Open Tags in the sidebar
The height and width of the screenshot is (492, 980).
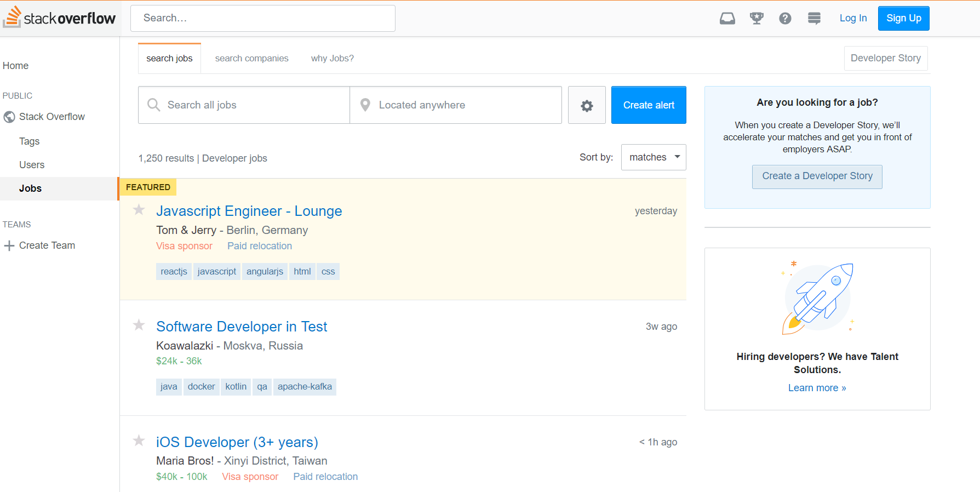pos(29,141)
